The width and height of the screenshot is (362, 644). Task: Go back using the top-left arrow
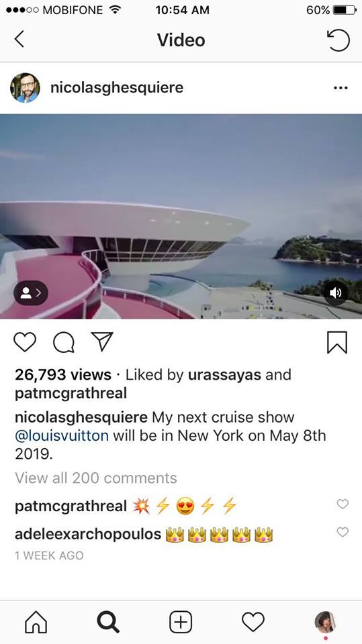[19, 40]
